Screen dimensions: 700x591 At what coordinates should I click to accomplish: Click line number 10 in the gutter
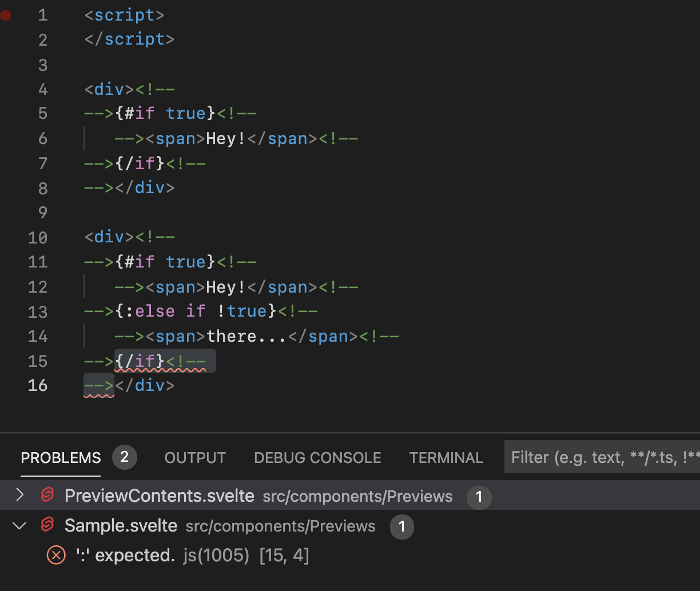point(37,237)
